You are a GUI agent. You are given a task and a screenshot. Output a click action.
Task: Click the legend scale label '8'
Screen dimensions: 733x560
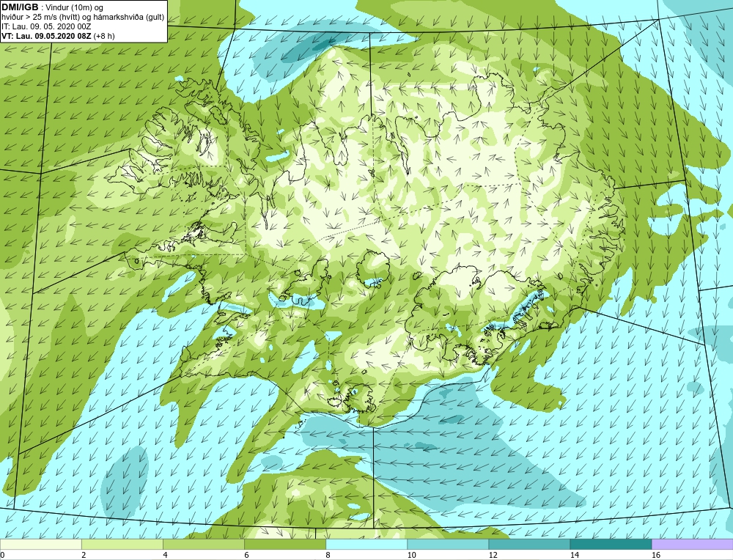pos(328,555)
